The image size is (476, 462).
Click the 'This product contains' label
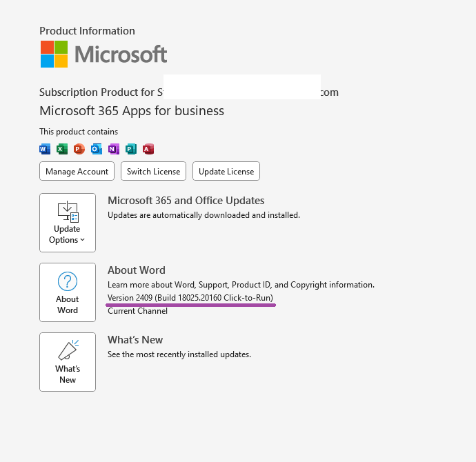coord(79,132)
